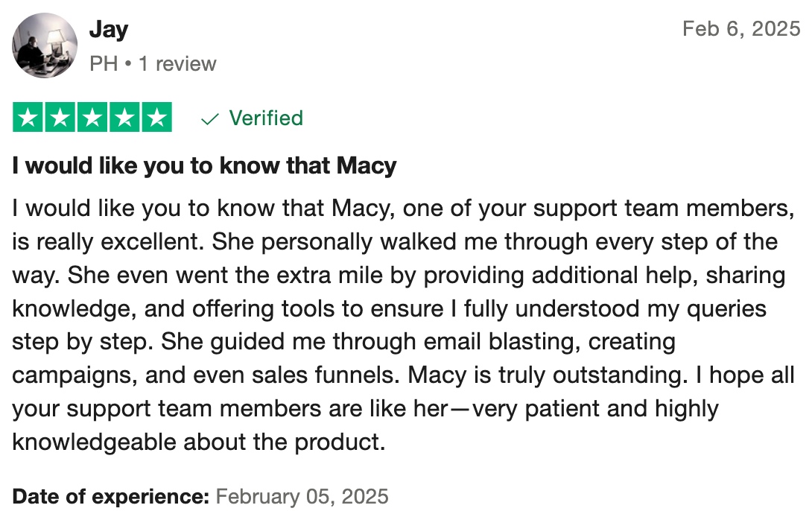
Task: Open Jay's profile avatar photo
Action: click(45, 45)
